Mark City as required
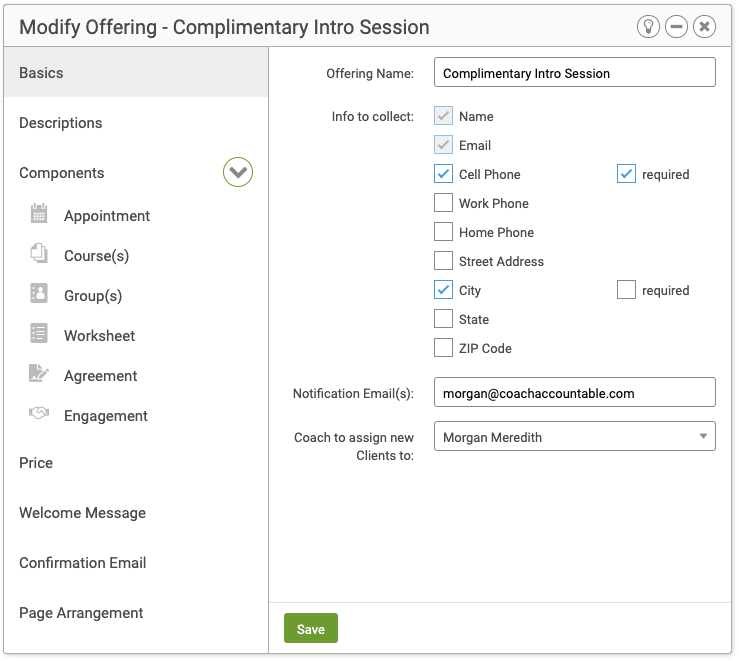The image size is (739, 661). (626, 290)
